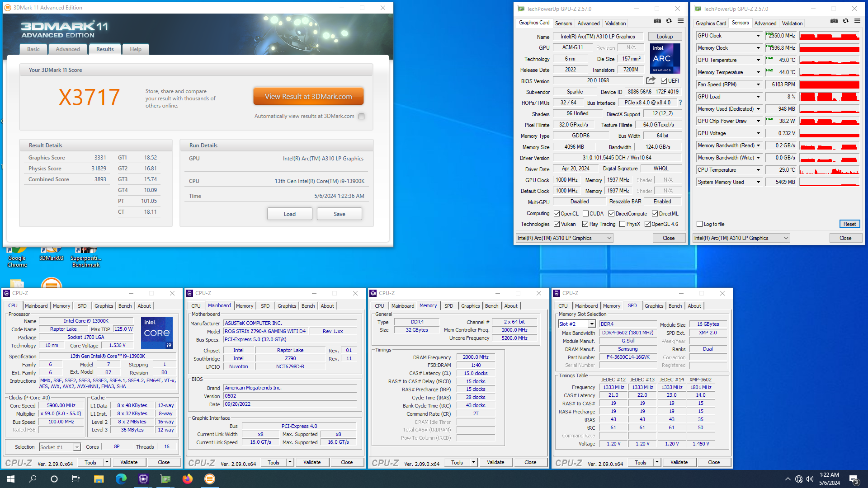The height and width of the screenshot is (488, 868).
Task: Click the 3DMark orange taskbar icon
Action: click(x=210, y=479)
